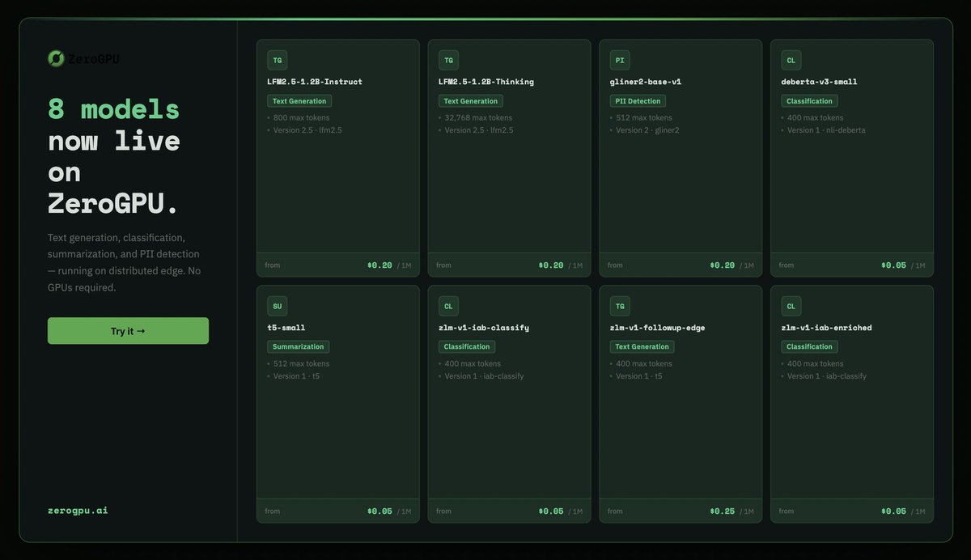Select the PII Detection tag

click(638, 101)
